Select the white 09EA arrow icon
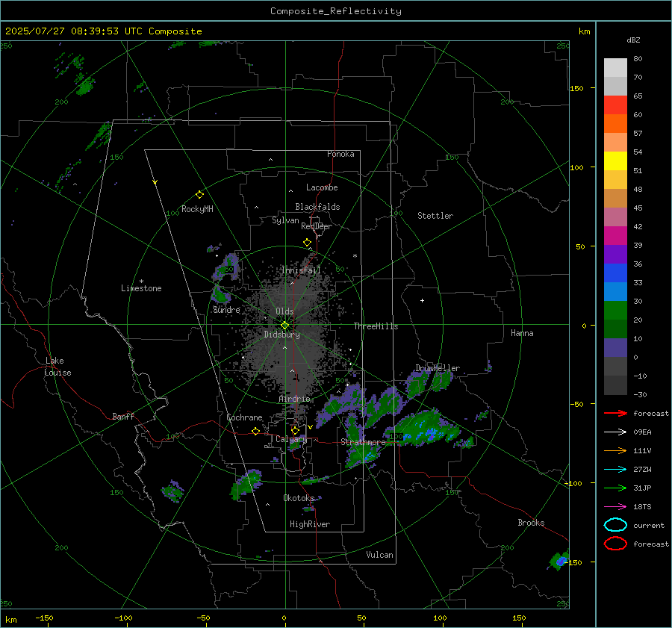Viewport: 672px width, 628px height. coord(615,432)
